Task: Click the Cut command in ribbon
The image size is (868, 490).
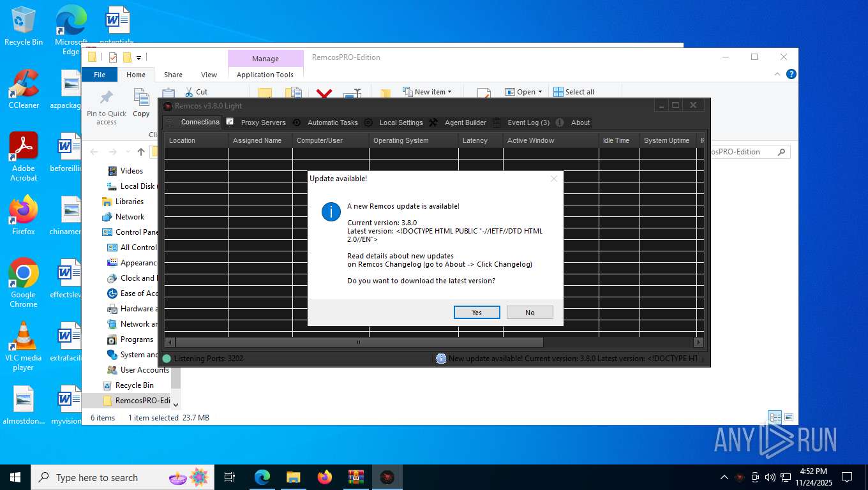Action: pyautogui.click(x=197, y=92)
